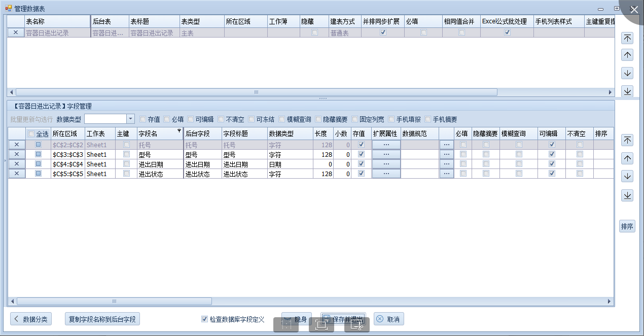Screen dimensions: 644x336
Task: Delete the 容器日进出记录 table row with X
Action: point(15,32)
